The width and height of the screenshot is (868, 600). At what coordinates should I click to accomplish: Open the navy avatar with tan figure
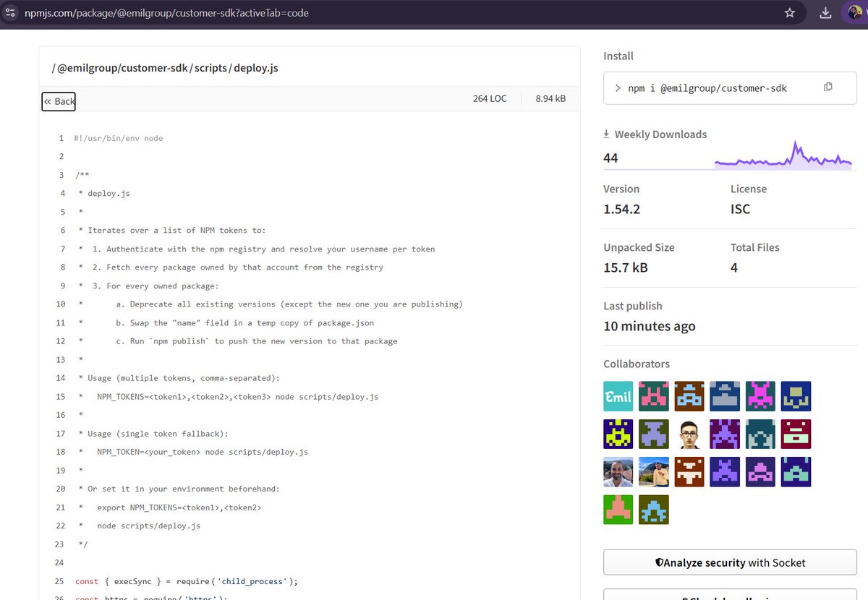[x=796, y=396]
